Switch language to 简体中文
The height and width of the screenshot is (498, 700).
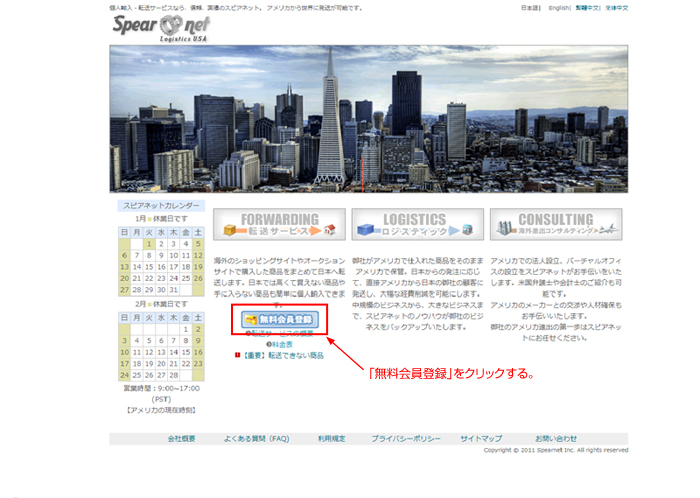coord(615,8)
